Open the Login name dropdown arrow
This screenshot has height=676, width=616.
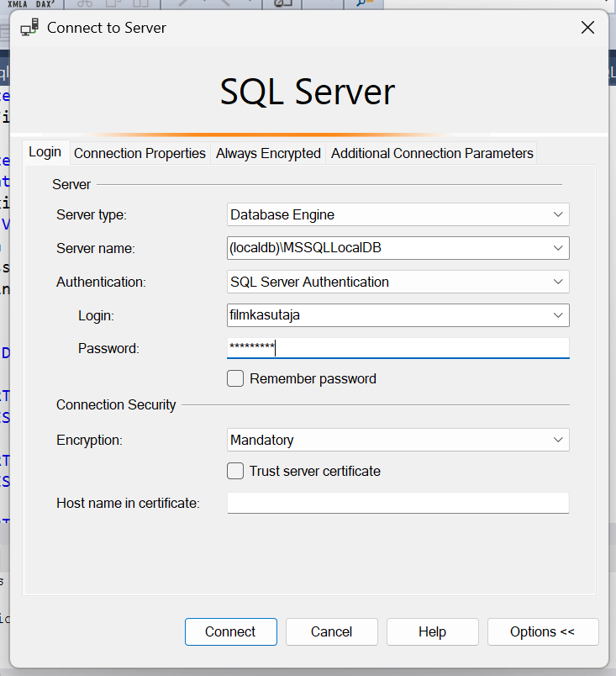pyautogui.click(x=558, y=315)
